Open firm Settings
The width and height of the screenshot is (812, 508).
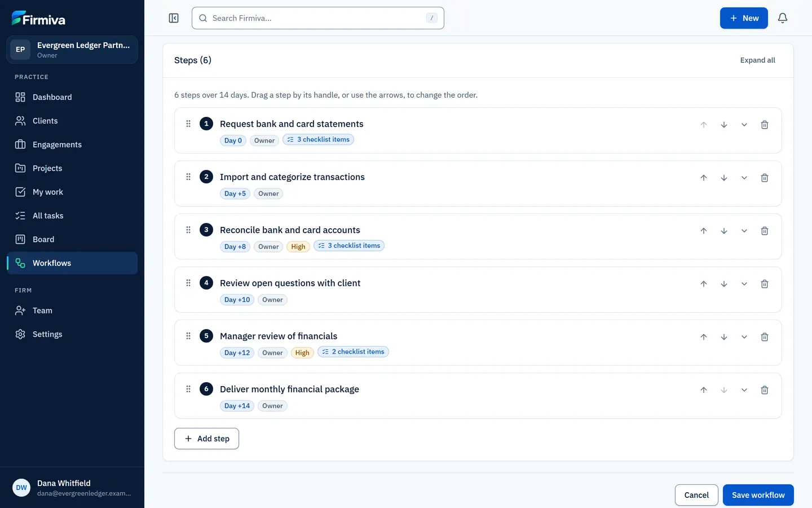click(x=72, y=334)
